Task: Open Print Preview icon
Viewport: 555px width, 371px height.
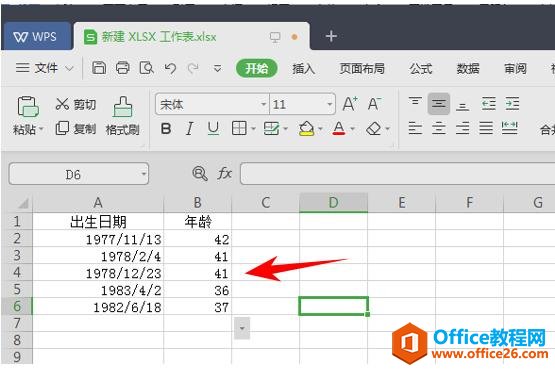Action: (x=147, y=68)
